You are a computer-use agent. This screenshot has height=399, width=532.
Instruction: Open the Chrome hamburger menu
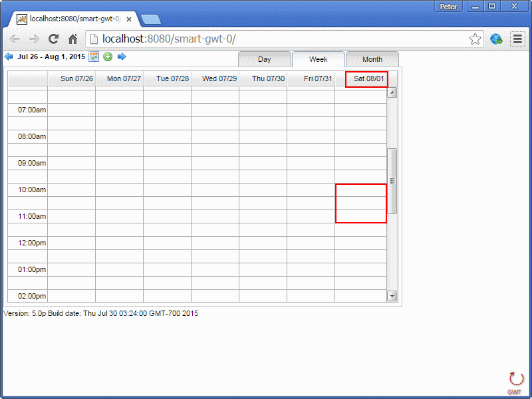pyautogui.click(x=517, y=39)
